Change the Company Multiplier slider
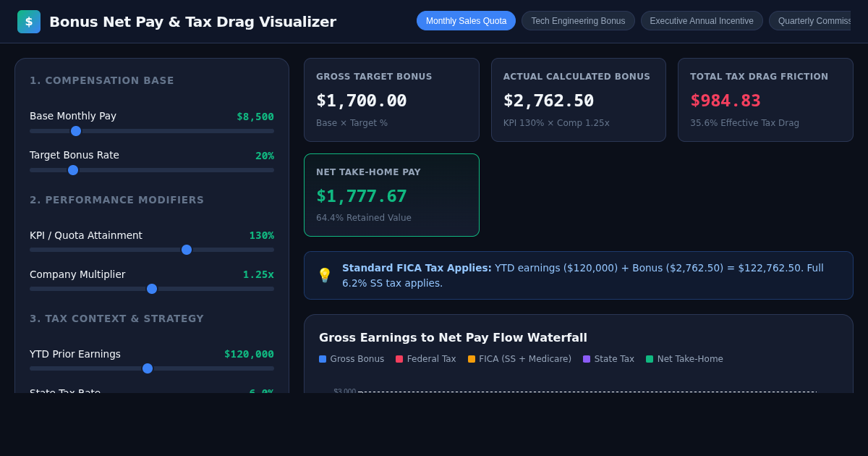The image size is (868, 456). (152, 289)
